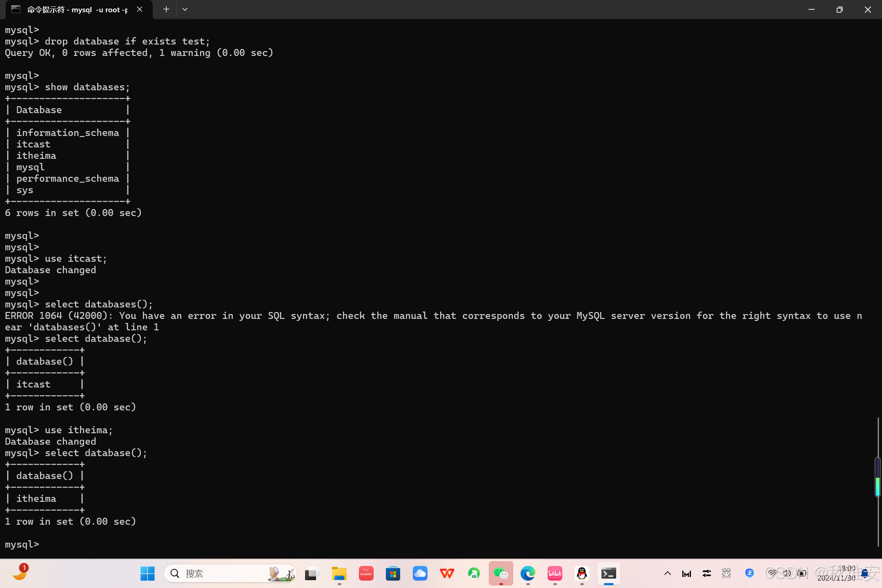This screenshot has height=588, width=882.
Task: Expand the new tab profile dropdown arrow
Action: coord(185,9)
